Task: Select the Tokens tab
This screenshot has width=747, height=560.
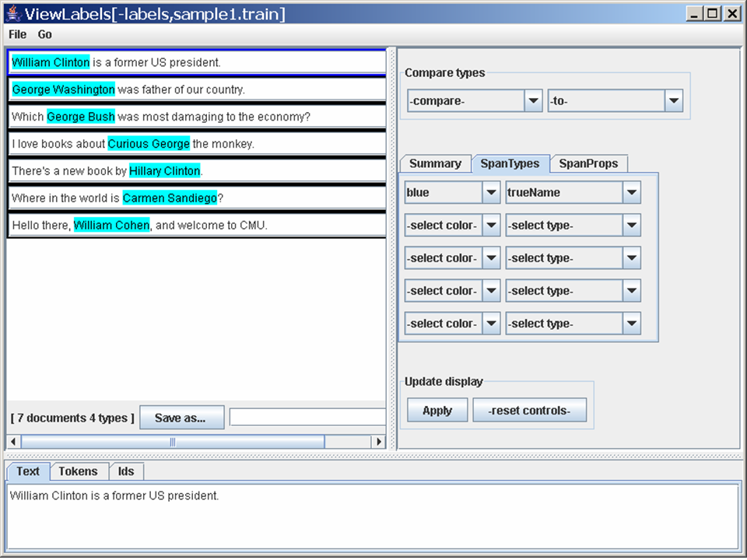Action: coord(79,471)
